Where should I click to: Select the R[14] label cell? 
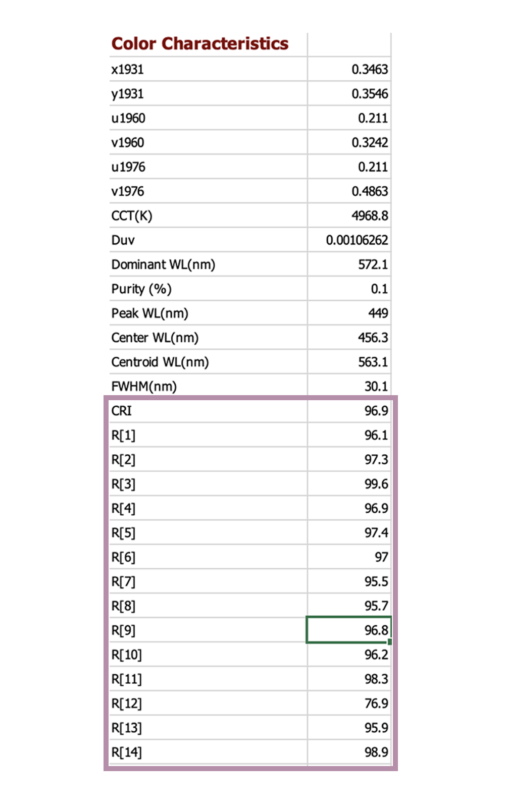pos(208,752)
